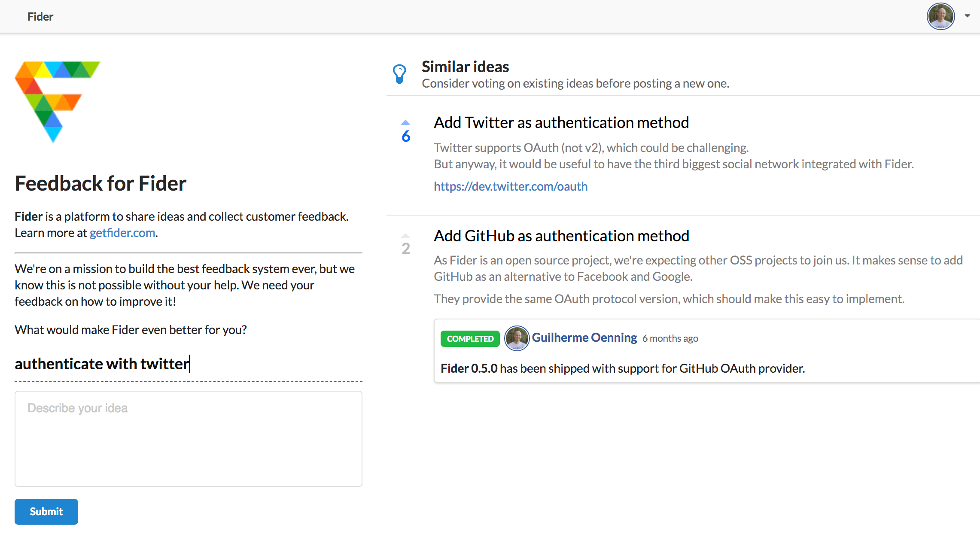
Task: Open the getfider.com link
Action: click(122, 233)
